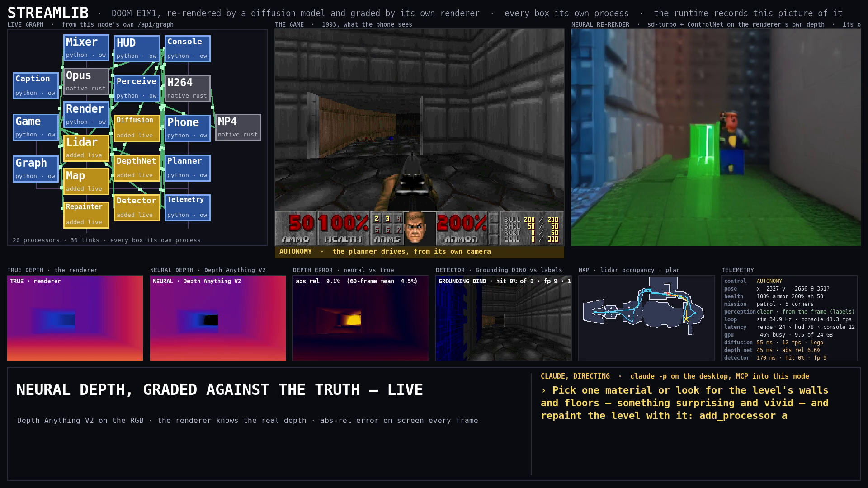Click telemetry latency 'render 24' row
Viewport: 868px width, 488px height.
click(x=789, y=327)
